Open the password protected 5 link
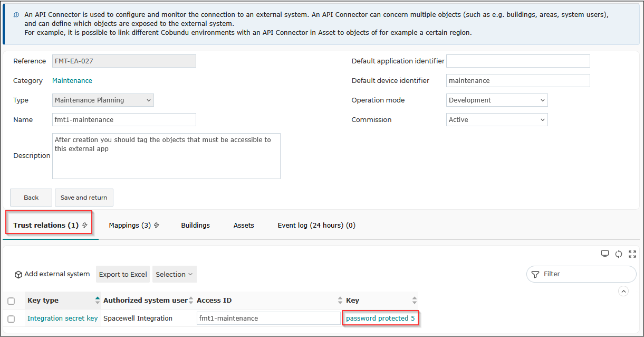This screenshot has height=337, width=644. [380, 319]
